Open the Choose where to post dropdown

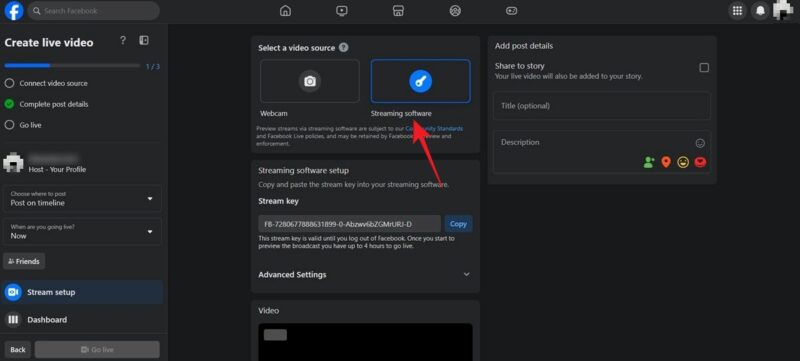pos(82,198)
